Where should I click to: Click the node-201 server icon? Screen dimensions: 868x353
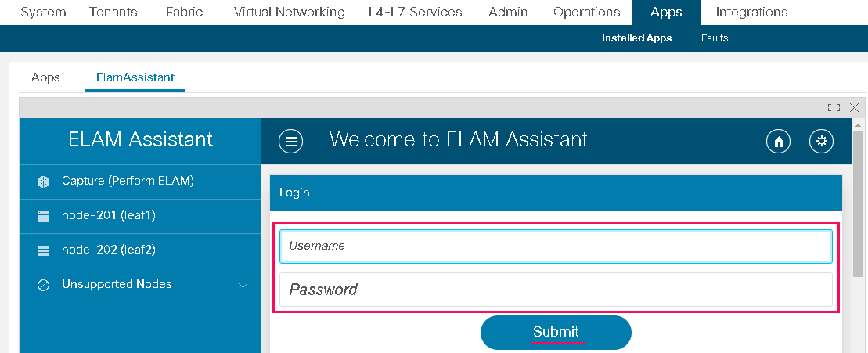click(x=43, y=216)
